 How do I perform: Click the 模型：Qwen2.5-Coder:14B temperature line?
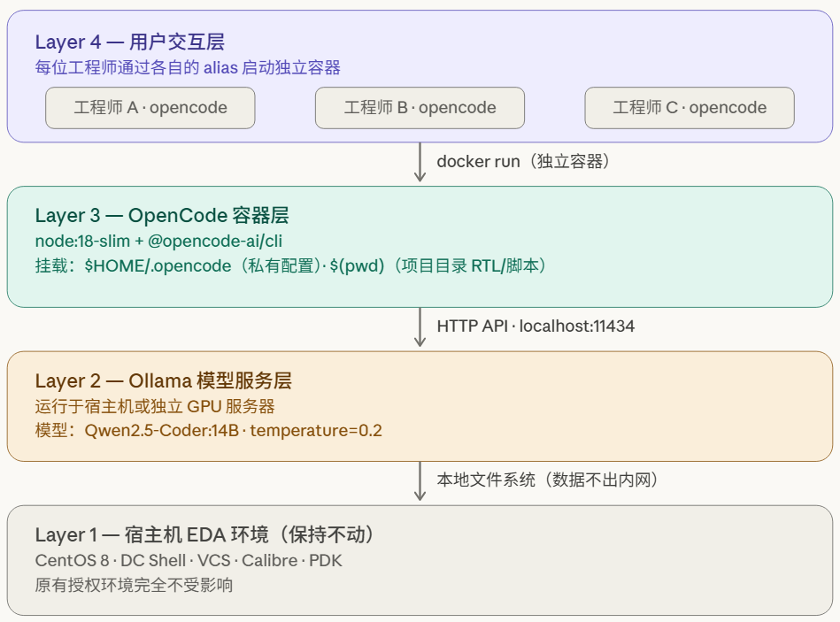pos(208,430)
